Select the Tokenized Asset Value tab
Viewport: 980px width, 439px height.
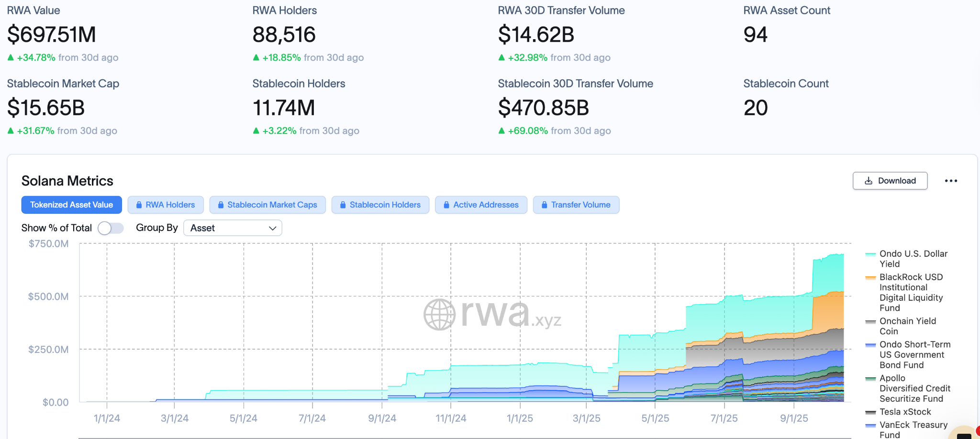71,205
